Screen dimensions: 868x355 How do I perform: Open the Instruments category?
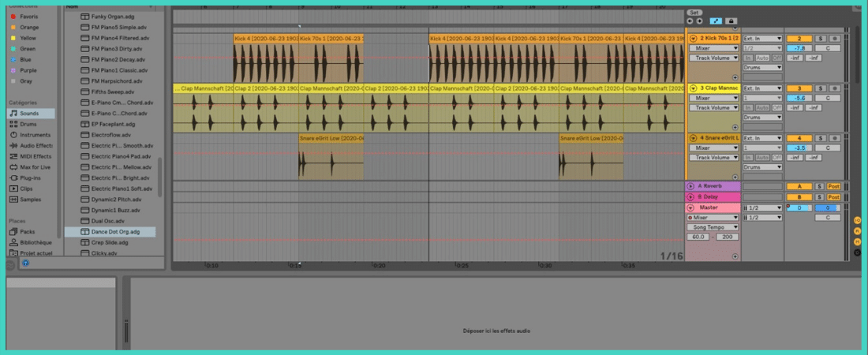click(35, 135)
